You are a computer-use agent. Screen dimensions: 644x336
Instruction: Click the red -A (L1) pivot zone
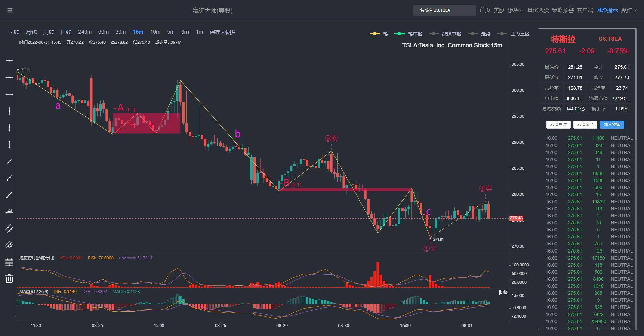coord(147,123)
